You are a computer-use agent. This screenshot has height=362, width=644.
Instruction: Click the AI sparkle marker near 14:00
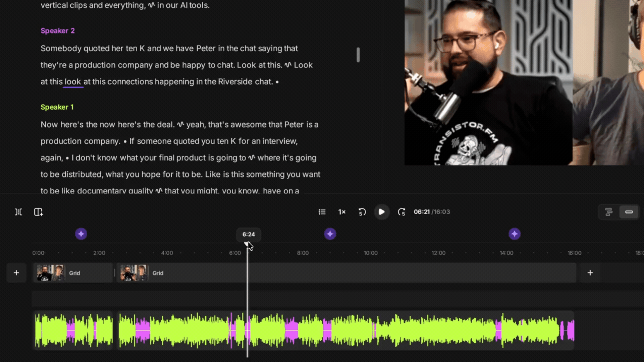point(515,234)
